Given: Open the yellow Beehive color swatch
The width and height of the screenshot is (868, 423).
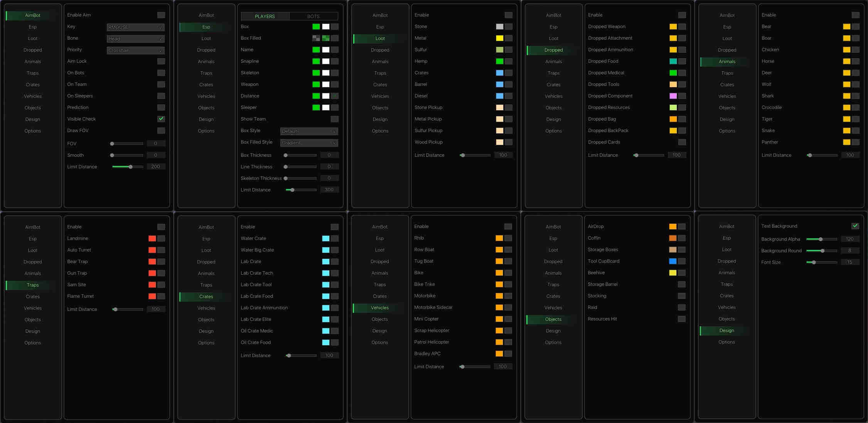Looking at the screenshot, I should (673, 273).
